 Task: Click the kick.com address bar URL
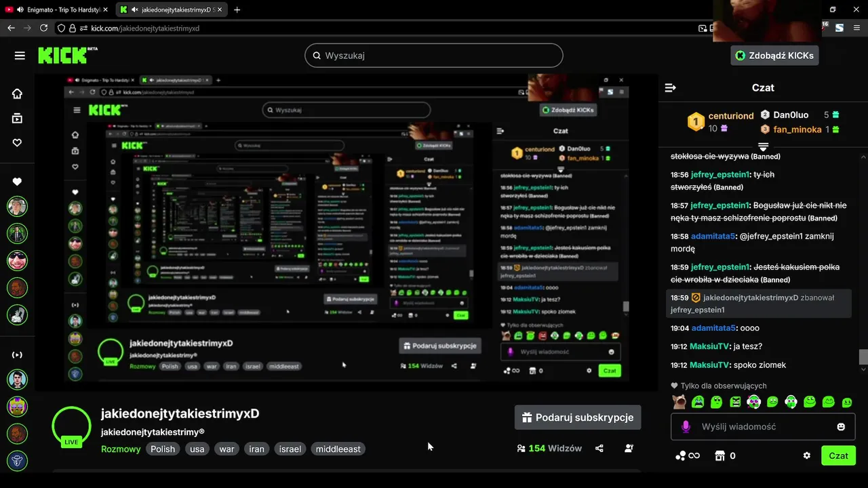[145, 28]
